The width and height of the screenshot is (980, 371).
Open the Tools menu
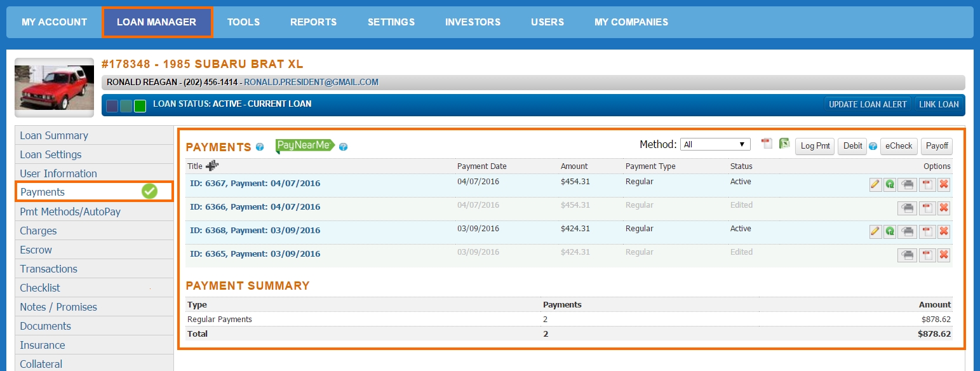tap(244, 22)
